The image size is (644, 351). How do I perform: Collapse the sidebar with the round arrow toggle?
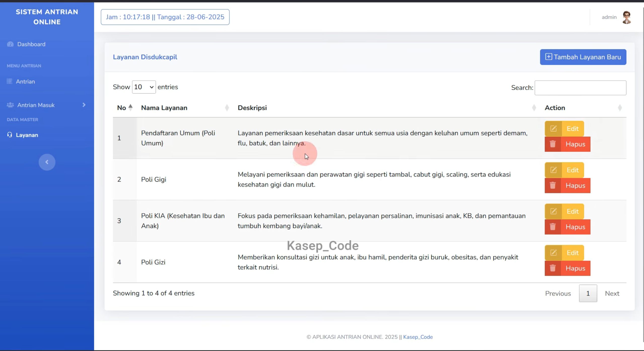point(47,162)
